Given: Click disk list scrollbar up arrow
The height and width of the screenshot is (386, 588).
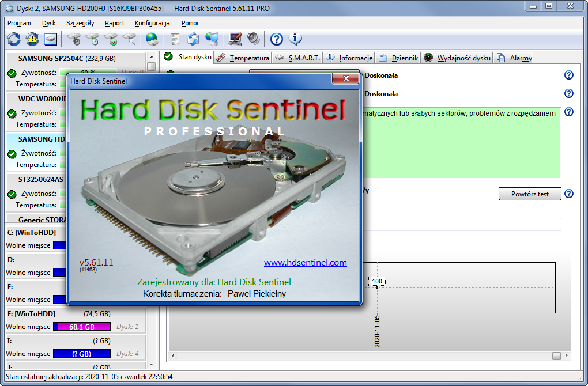Looking at the screenshot, I should click(152, 57).
